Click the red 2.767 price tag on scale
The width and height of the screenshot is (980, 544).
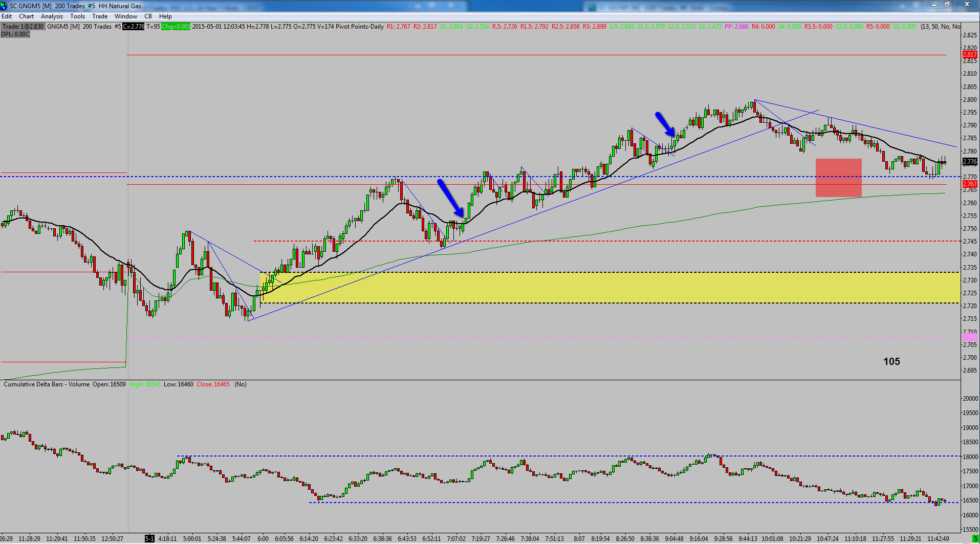click(x=970, y=184)
